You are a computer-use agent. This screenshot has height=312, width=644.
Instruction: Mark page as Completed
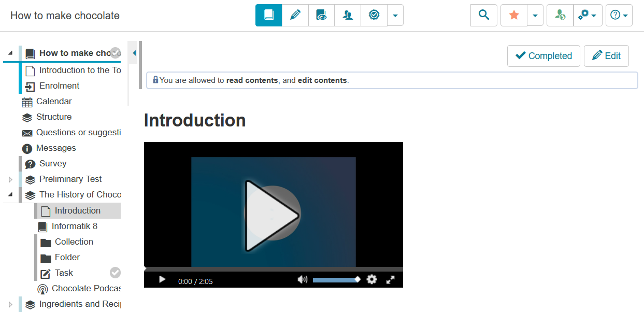click(543, 56)
